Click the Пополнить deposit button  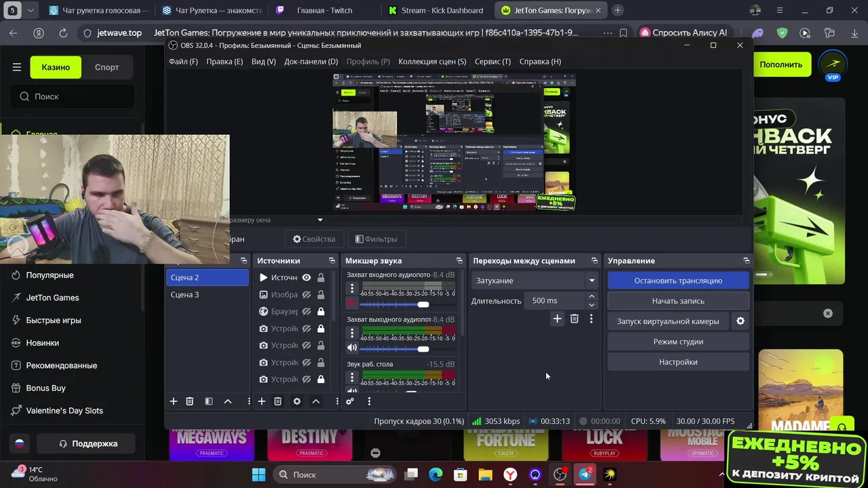coord(781,64)
